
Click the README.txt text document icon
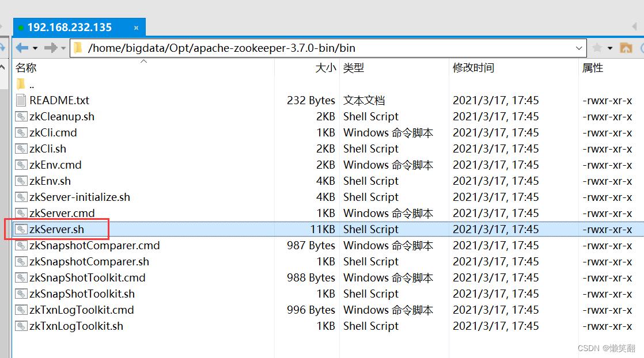tap(21, 100)
